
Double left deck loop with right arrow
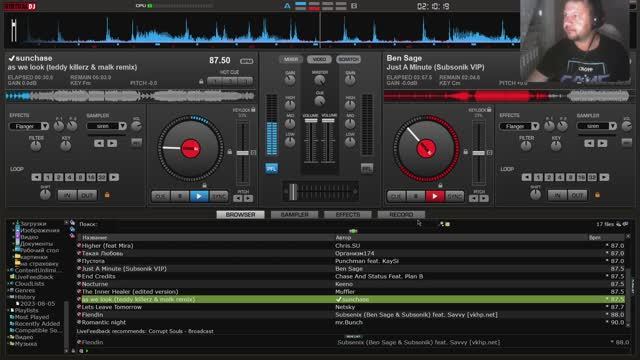tap(114, 177)
